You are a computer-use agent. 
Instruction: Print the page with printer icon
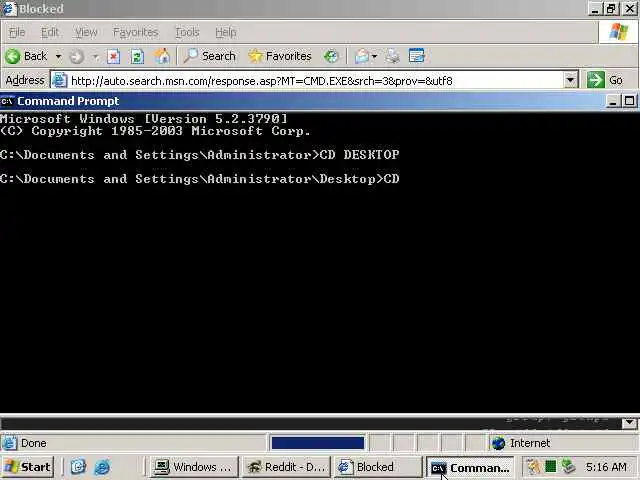click(393, 56)
